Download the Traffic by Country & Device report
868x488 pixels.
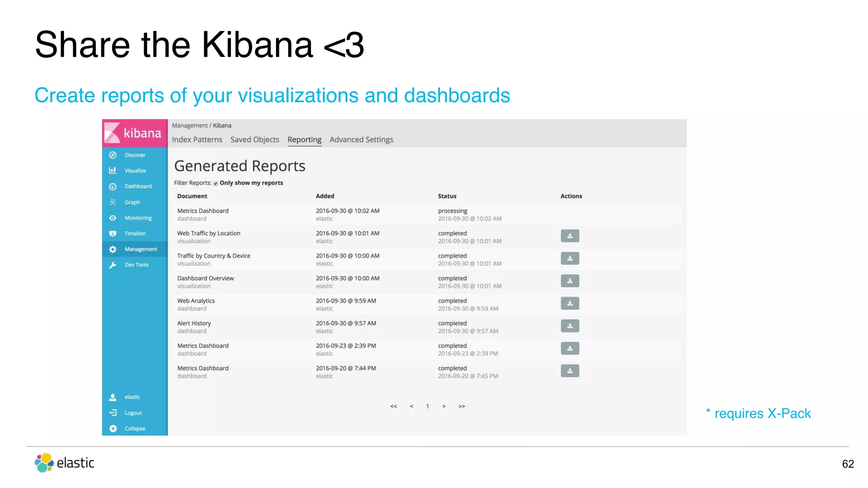tap(570, 258)
